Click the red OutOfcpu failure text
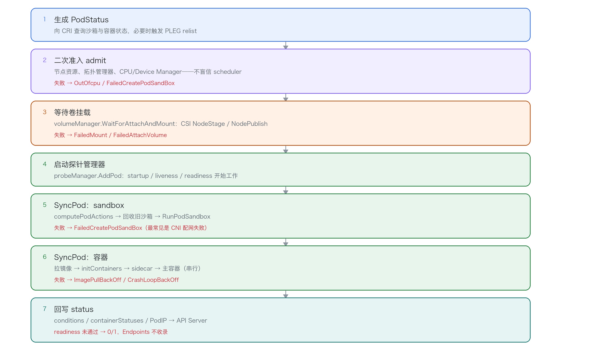612x364 pixels. tap(114, 83)
